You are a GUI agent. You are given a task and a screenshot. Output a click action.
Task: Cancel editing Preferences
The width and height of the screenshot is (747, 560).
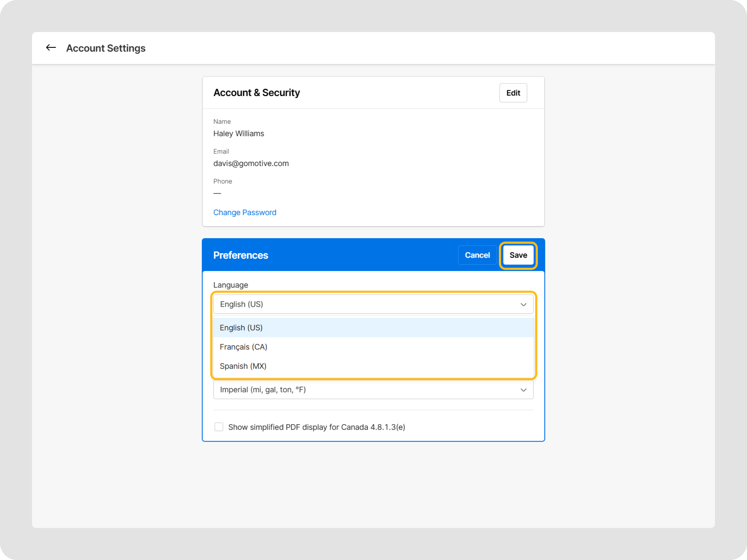tap(477, 255)
